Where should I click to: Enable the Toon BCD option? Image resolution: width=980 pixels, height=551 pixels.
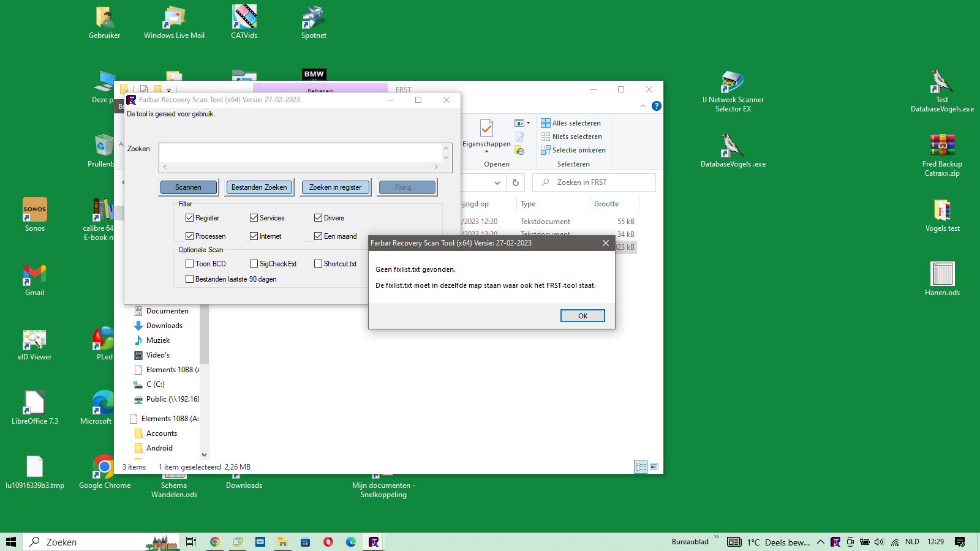[x=190, y=264]
